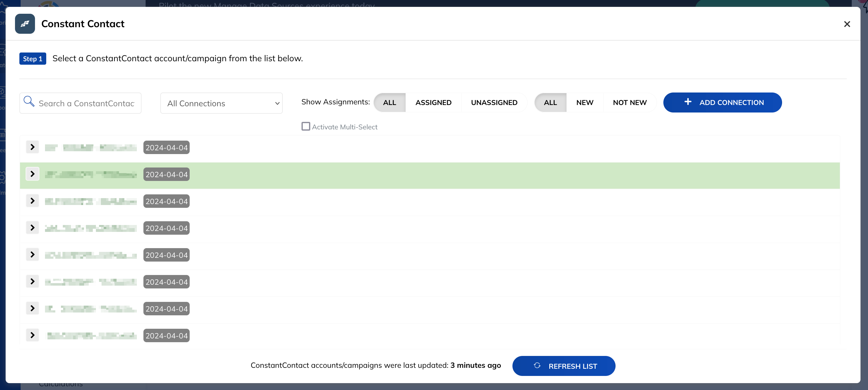
Task: Click the ADD CONNECTION button
Action: click(x=722, y=102)
